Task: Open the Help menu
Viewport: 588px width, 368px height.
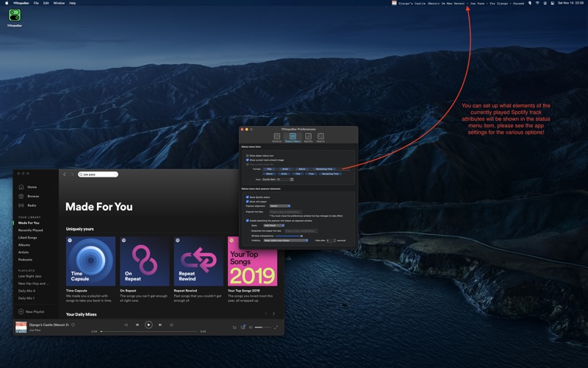Action: point(72,3)
